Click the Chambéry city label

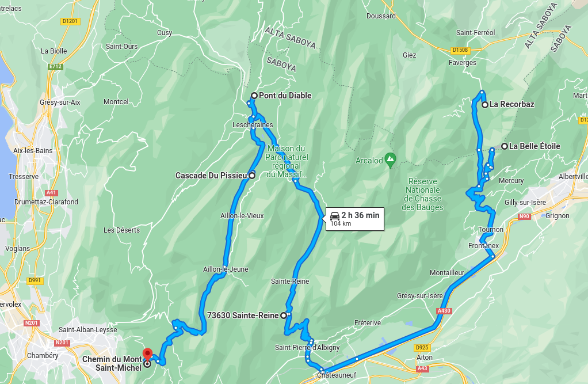43,355
